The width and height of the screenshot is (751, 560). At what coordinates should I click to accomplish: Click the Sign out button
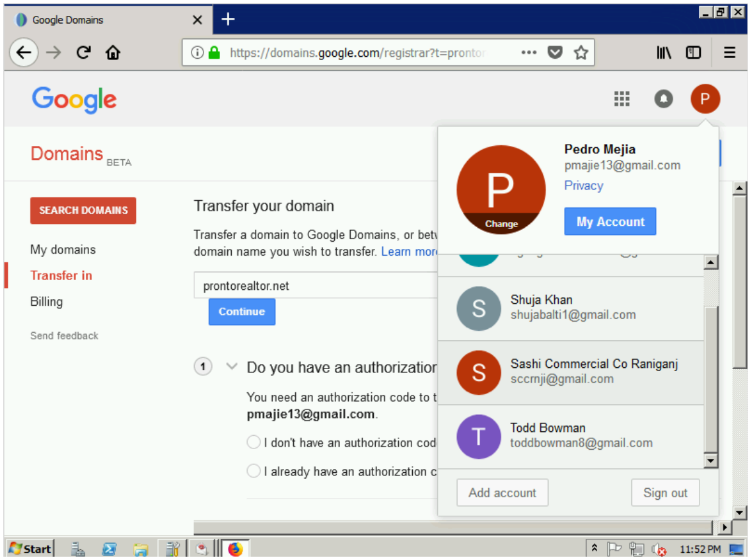coord(664,493)
